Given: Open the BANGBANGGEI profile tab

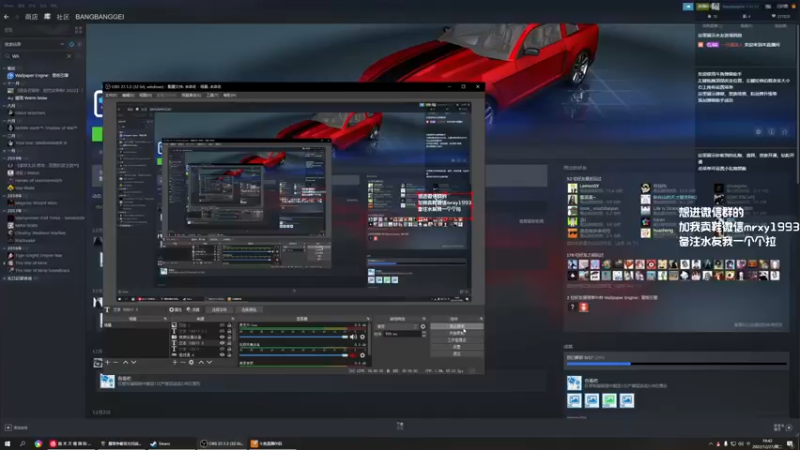Looking at the screenshot, I should 99,17.
